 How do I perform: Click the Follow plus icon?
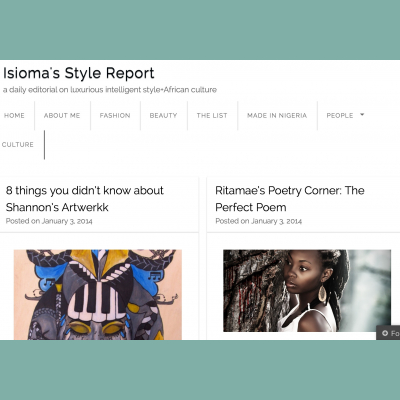pos(385,333)
